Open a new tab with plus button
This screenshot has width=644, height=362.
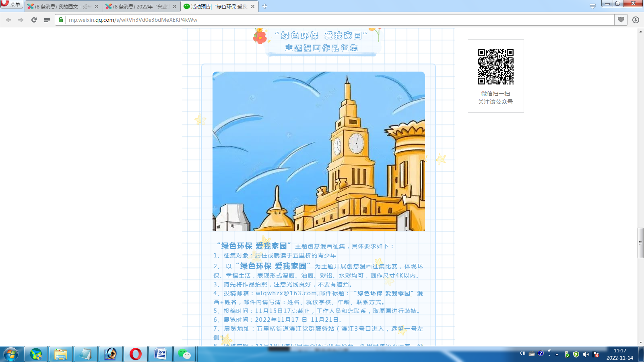[x=264, y=6]
